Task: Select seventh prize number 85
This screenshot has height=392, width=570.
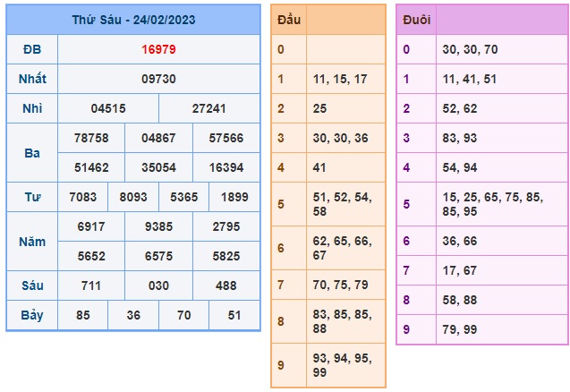Action: coord(83,315)
